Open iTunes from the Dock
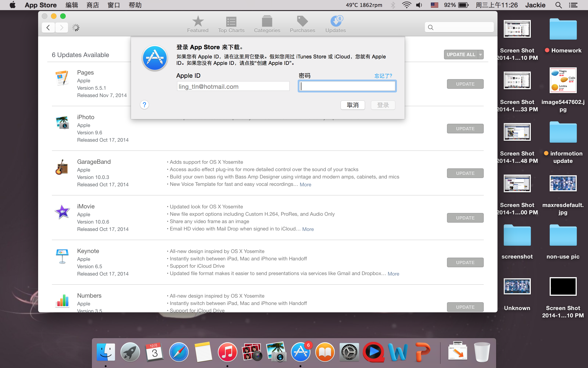588x368 pixels. (227, 352)
